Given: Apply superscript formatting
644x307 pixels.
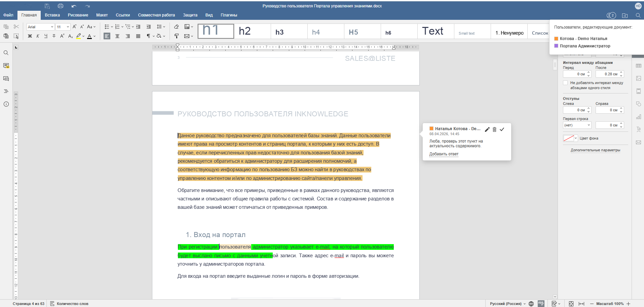Looking at the screenshot, I should 62,36.
